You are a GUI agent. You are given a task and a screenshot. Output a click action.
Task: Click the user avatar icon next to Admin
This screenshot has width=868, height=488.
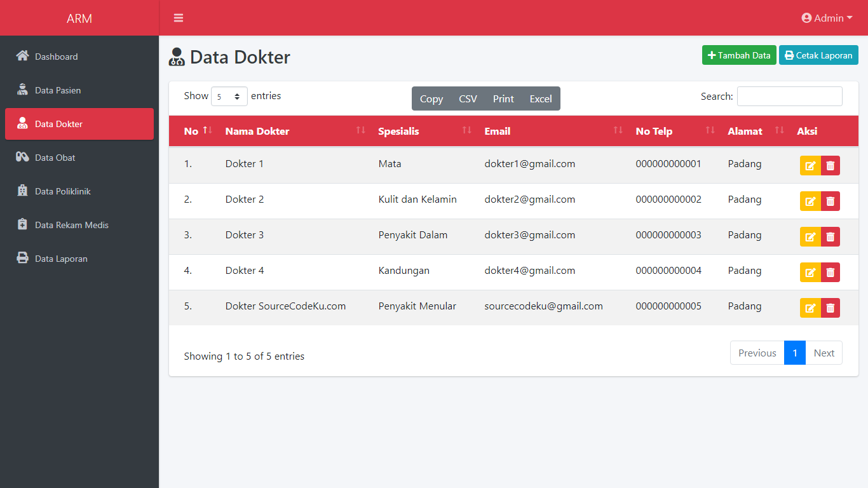pyautogui.click(x=807, y=18)
